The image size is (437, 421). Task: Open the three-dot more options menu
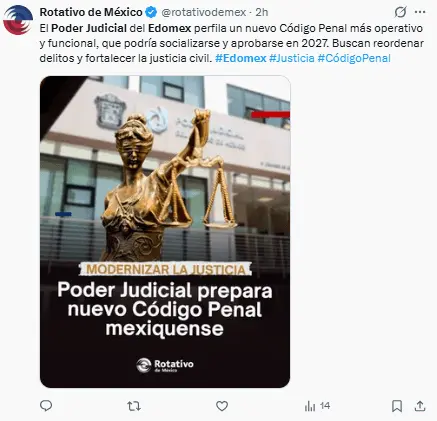[x=420, y=12]
